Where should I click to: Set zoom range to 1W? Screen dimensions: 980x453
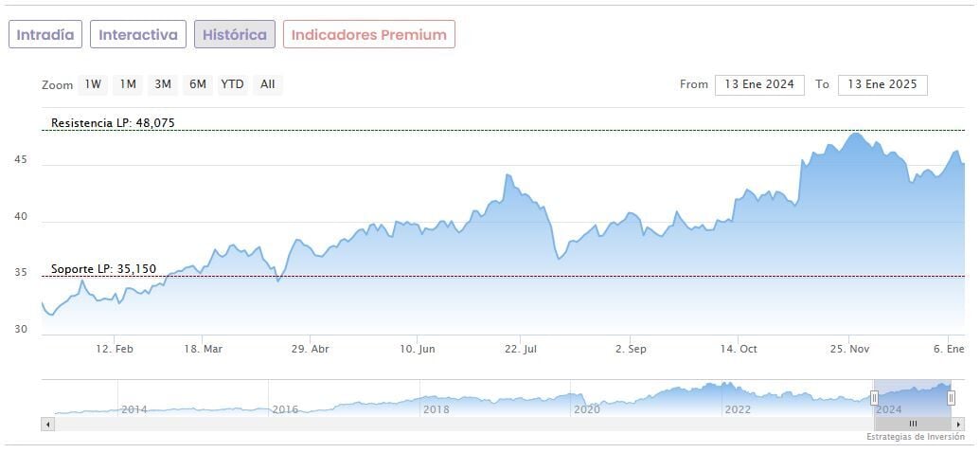[93, 84]
